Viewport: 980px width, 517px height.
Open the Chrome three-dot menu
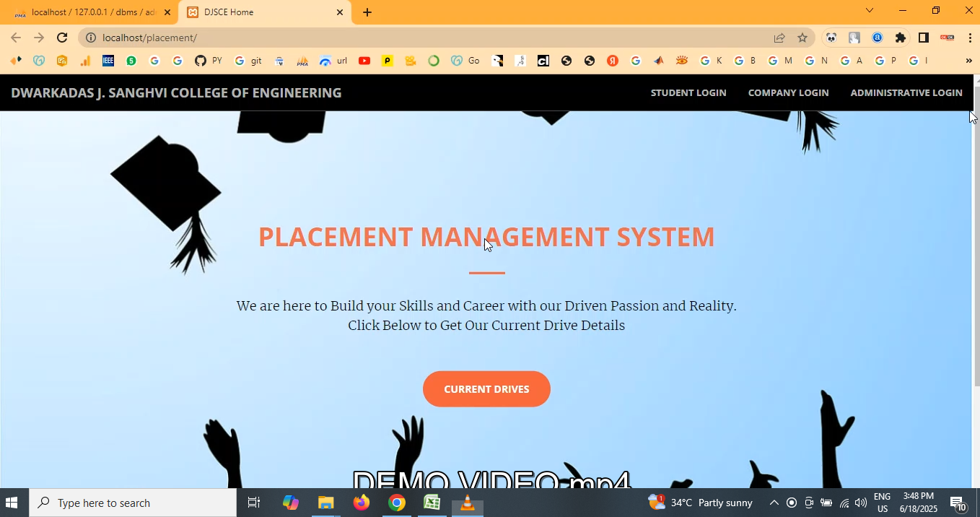[x=970, y=38]
